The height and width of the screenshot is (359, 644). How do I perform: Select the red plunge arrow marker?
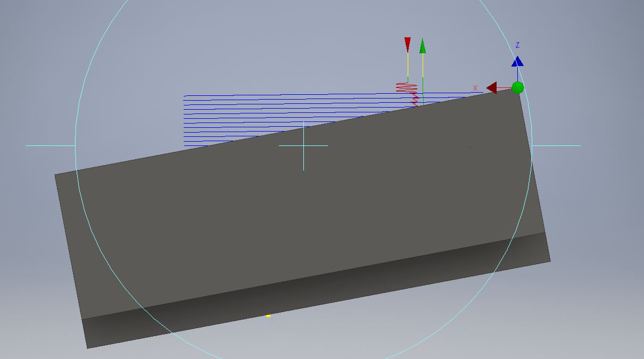[x=407, y=44]
